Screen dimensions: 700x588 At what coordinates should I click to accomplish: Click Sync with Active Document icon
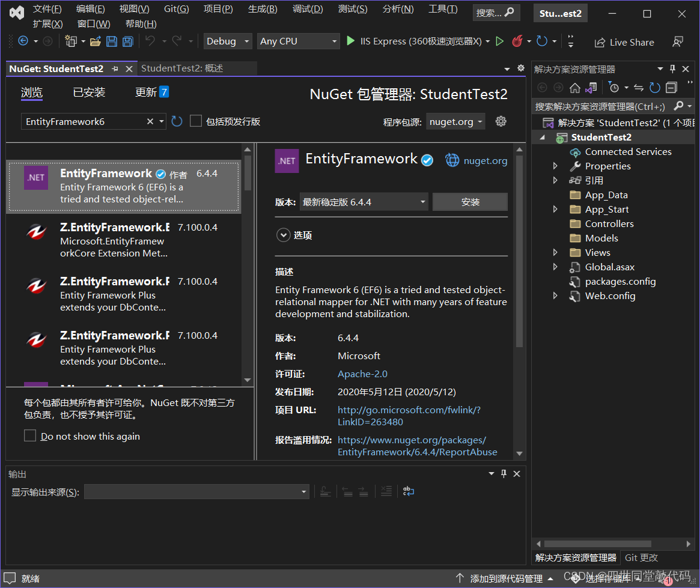click(x=639, y=88)
